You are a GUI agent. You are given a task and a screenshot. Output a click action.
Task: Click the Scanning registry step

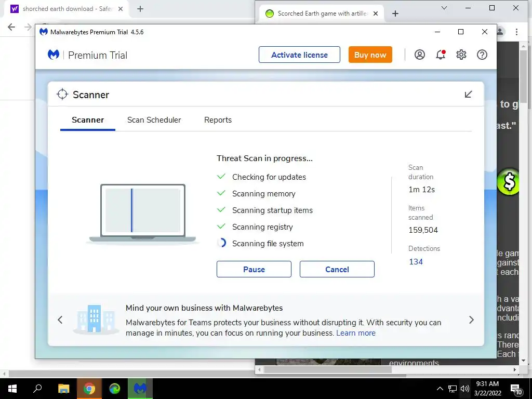(262, 227)
